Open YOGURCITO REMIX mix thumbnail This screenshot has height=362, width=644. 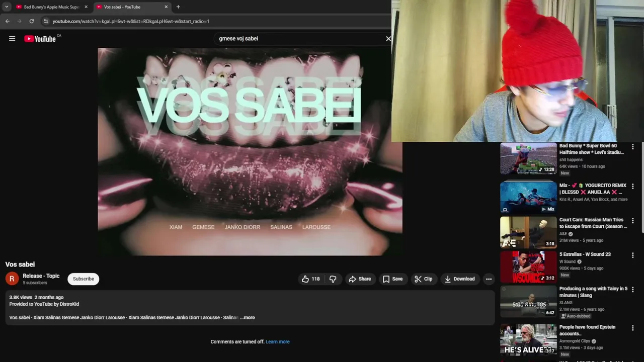[528, 197]
